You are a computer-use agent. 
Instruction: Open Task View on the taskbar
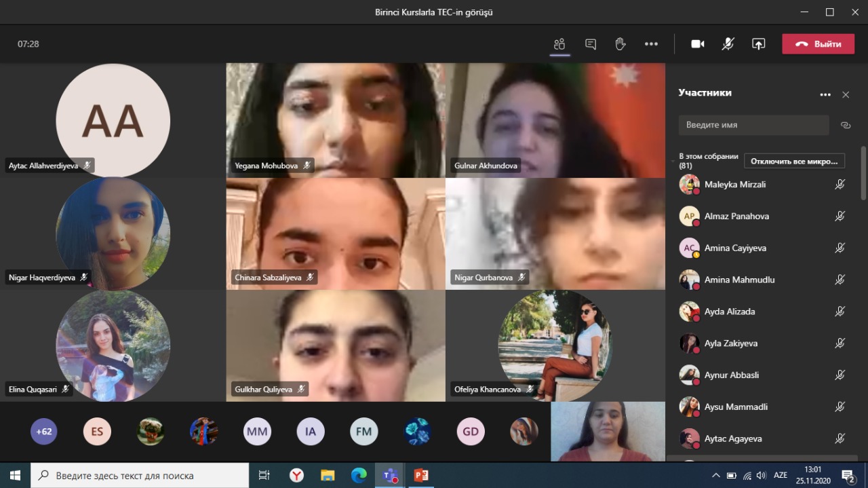(x=264, y=475)
